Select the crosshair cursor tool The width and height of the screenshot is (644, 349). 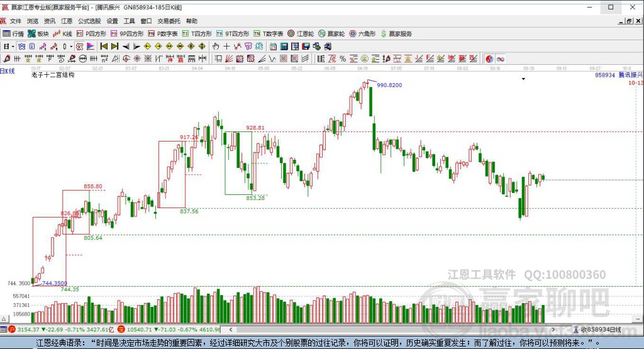(226, 47)
